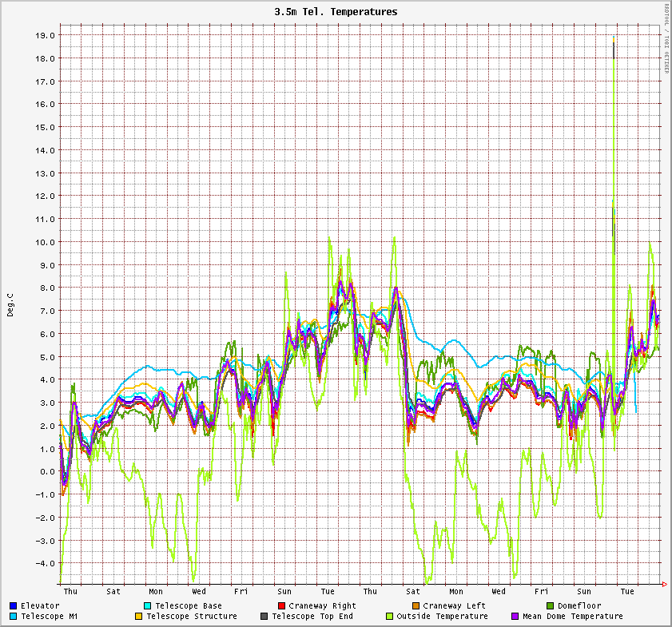Click the Telescope Base cyan swatch
Viewport: 672px width, 627px height.
(x=148, y=606)
